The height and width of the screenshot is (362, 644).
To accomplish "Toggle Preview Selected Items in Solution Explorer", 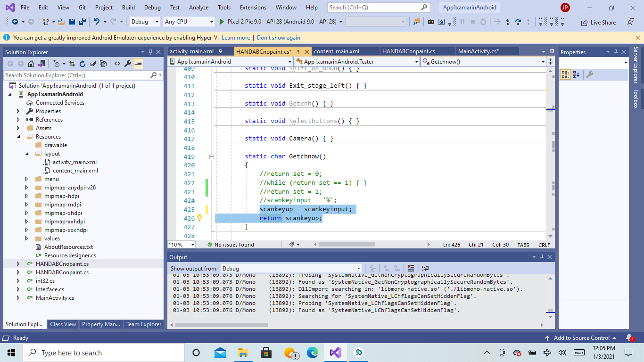I will click(138, 64).
